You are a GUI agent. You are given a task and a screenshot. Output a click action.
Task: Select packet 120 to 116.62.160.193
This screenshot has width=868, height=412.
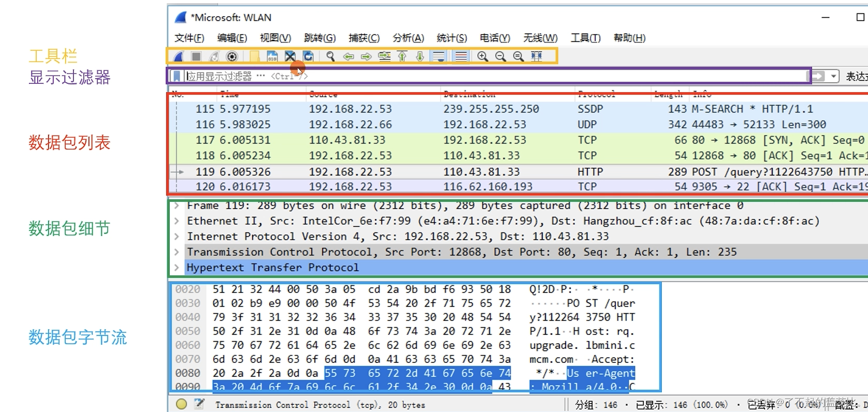518,186
